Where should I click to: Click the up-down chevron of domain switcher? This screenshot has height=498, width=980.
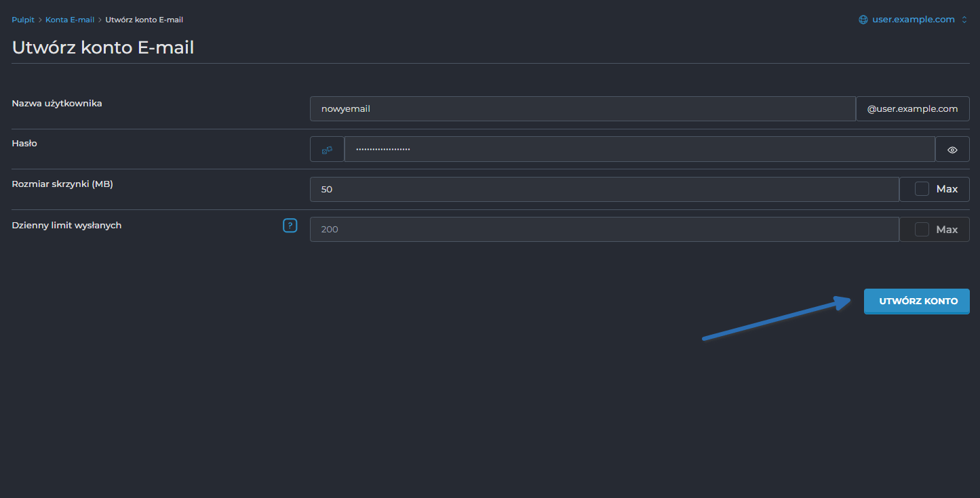pyautogui.click(x=964, y=20)
